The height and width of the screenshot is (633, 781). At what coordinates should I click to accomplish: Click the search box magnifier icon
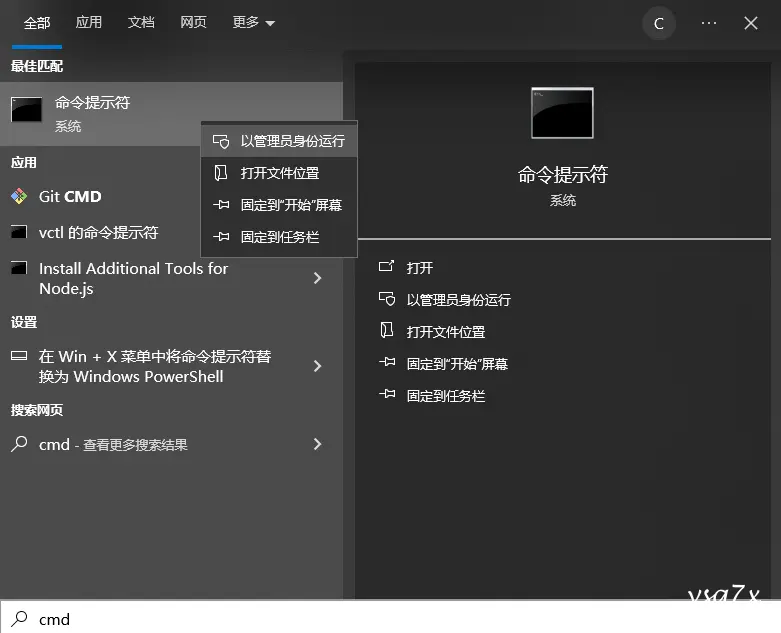pos(19,619)
